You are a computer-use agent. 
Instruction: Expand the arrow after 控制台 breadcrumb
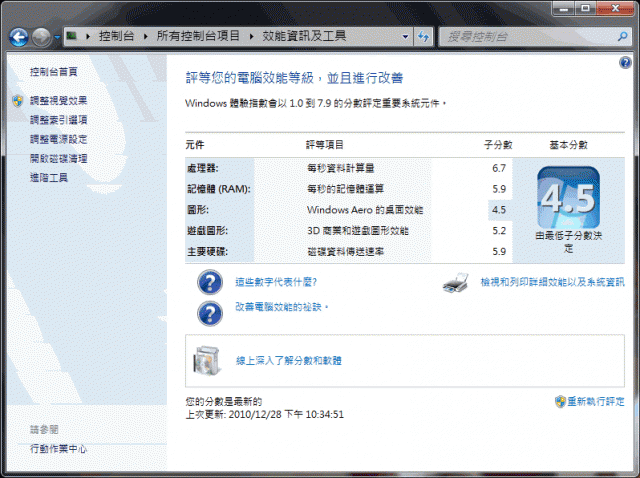(146, 36)
